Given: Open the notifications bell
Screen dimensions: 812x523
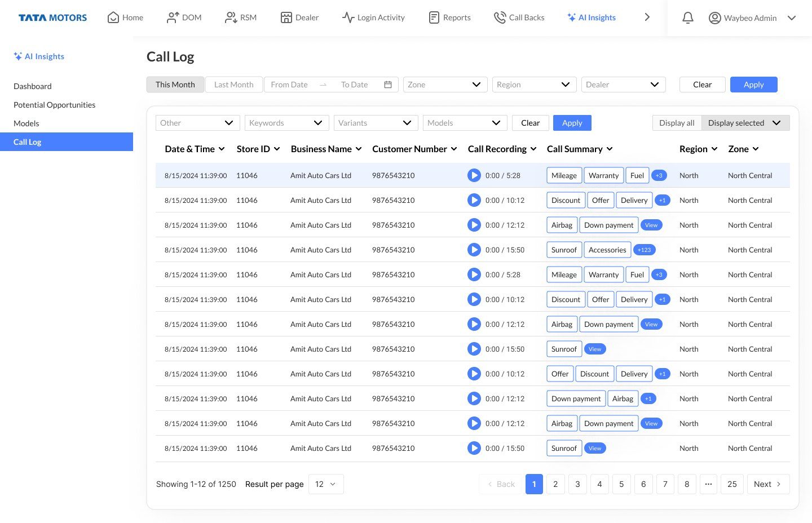Looking at the screenshot, I should [687, 17].
